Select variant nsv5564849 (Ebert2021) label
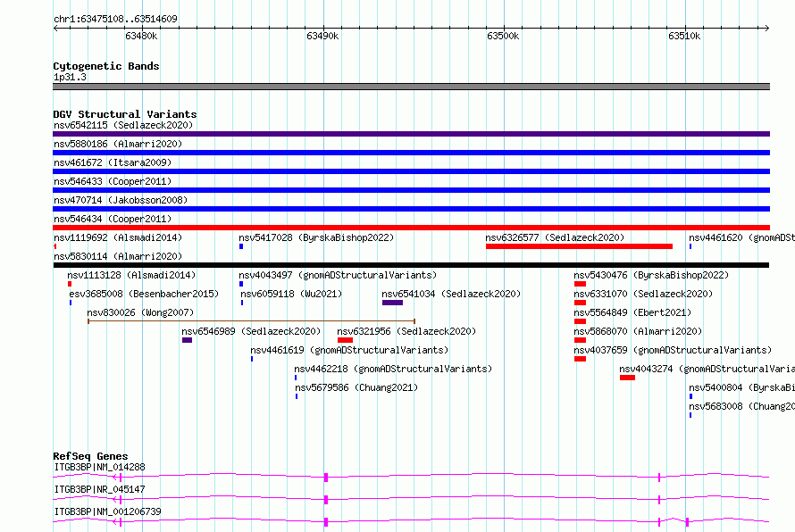The image size is (795, 532). [632, 312]
